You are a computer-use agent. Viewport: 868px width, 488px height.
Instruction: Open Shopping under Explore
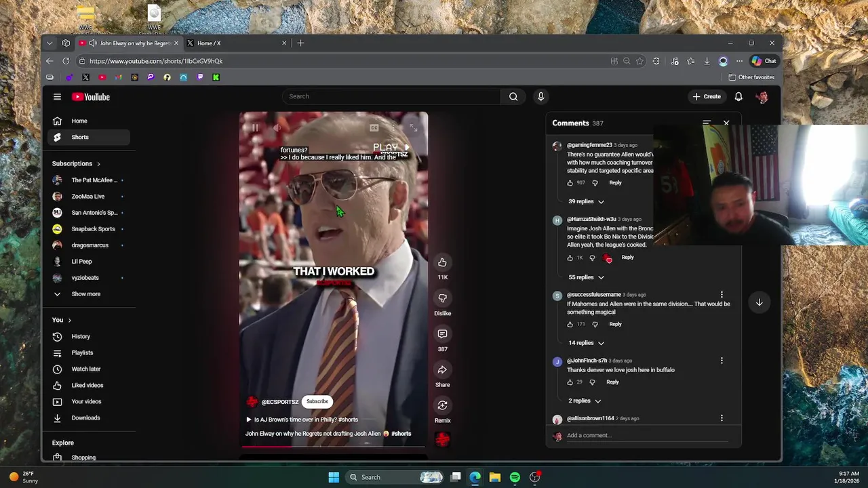(88, 457)
